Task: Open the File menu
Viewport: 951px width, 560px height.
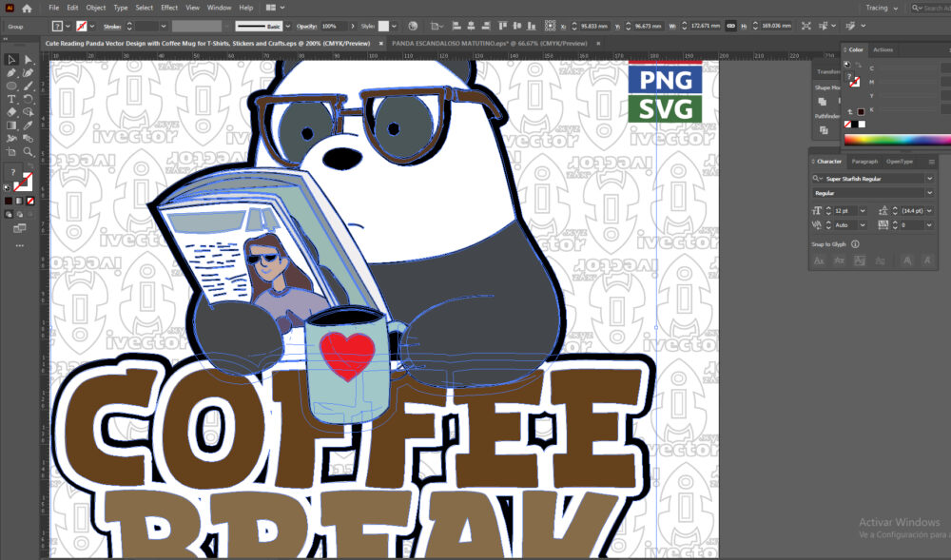Action: coord(54,8)
